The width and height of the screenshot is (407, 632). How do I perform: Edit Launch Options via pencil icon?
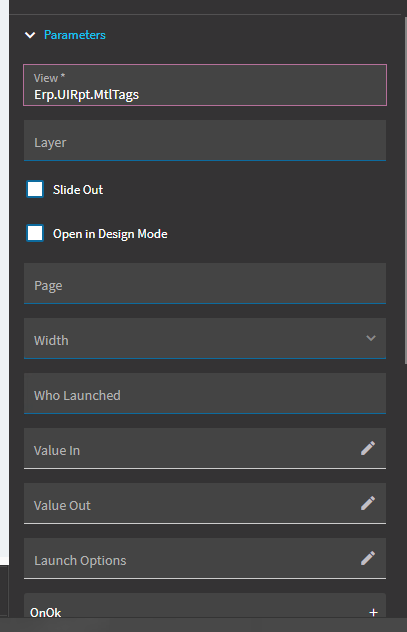(368, 558)
